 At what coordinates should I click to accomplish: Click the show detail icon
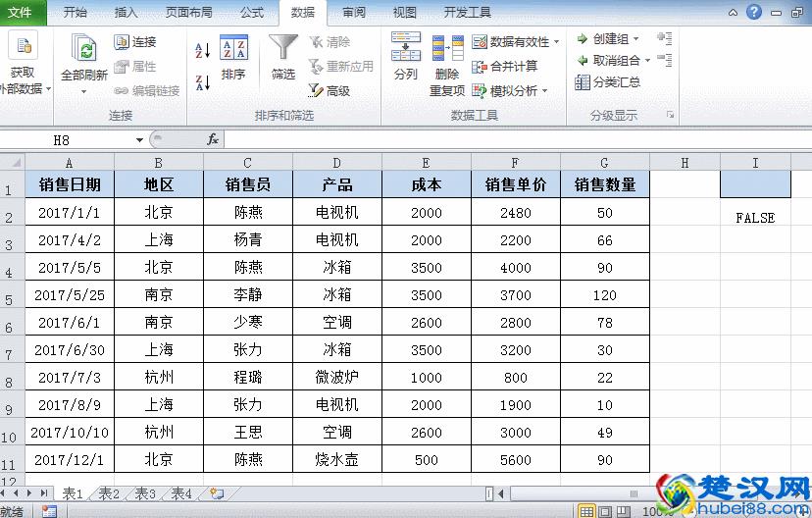pyautogui.click(x=665, y=38)
